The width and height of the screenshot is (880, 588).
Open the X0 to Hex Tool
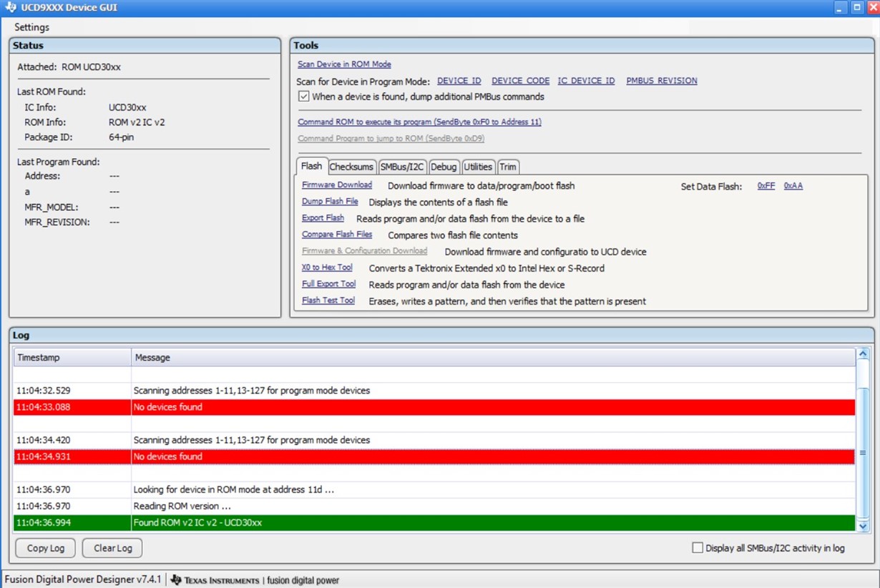327,268
